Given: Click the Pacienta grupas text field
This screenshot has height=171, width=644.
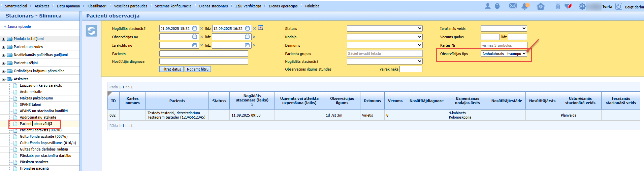Looking at the screenshot, I should point(385,53).
